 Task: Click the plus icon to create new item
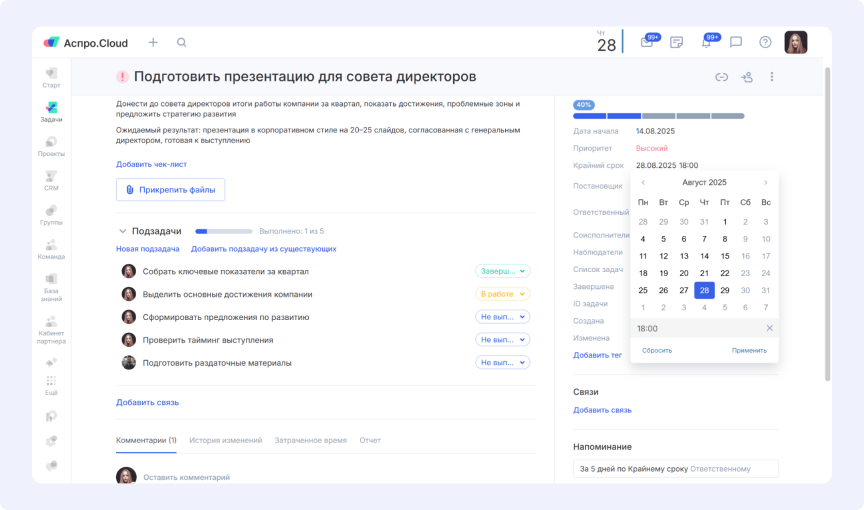pyautogui.click(x=153, y=42)
